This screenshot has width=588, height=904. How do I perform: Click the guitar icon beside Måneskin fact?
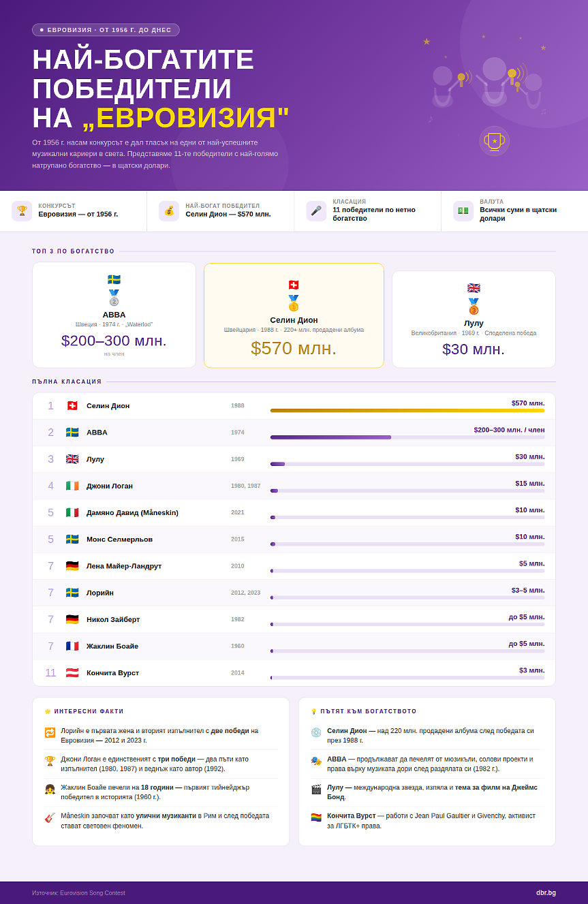[x=50, y=817]
